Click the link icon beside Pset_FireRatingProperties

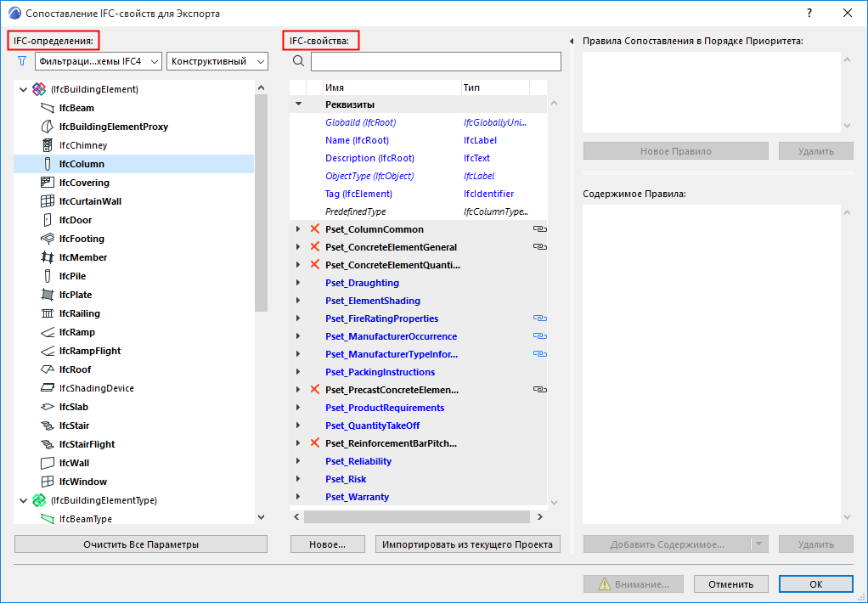(539, 318)
